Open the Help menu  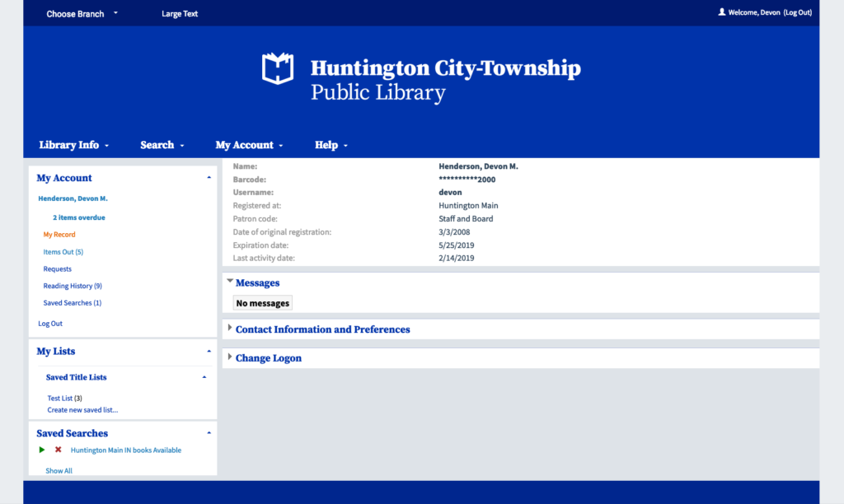coord(331,145)
